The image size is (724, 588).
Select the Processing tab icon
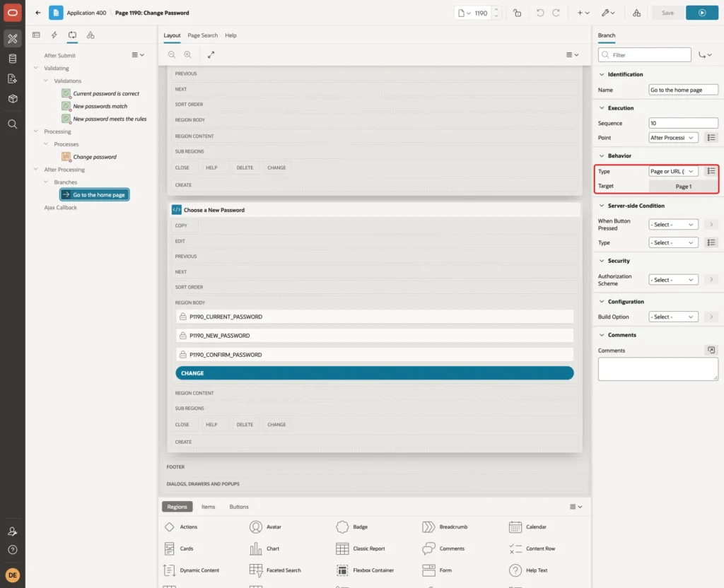72,35
